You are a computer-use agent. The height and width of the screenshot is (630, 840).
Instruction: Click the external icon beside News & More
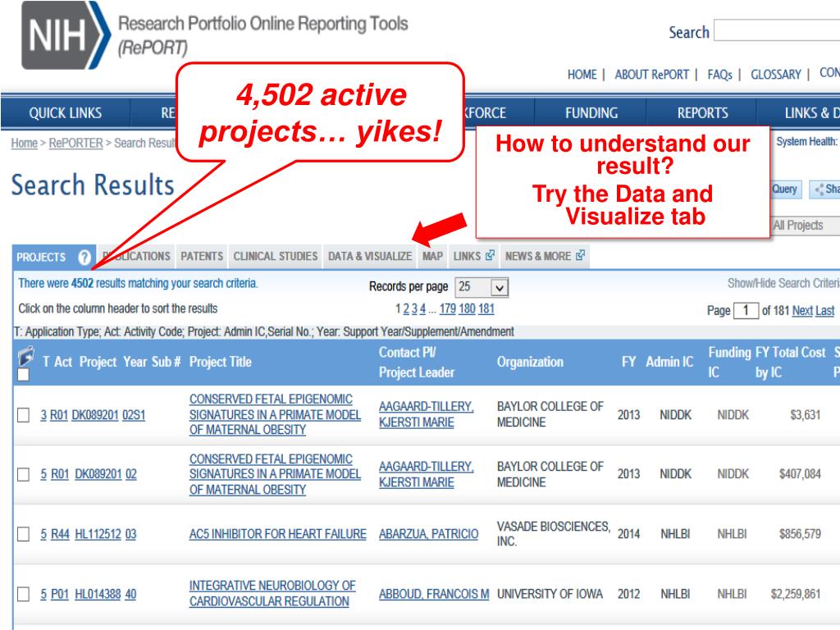coord(580,256)
